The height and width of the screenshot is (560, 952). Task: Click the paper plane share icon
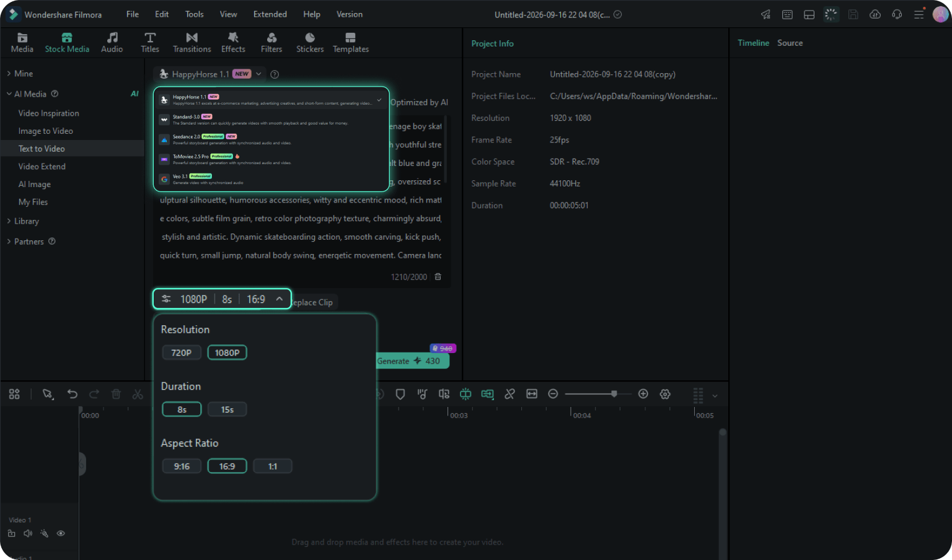click(x=766, y=14)
